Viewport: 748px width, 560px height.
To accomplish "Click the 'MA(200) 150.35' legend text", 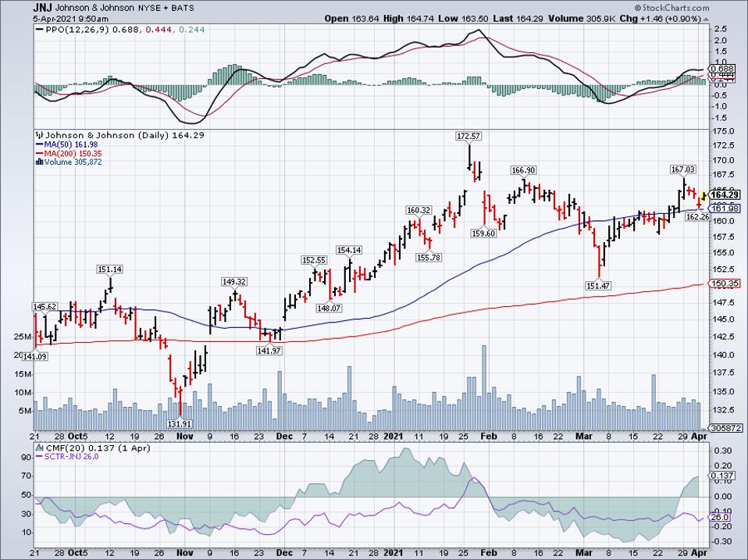I will point(73,154).
